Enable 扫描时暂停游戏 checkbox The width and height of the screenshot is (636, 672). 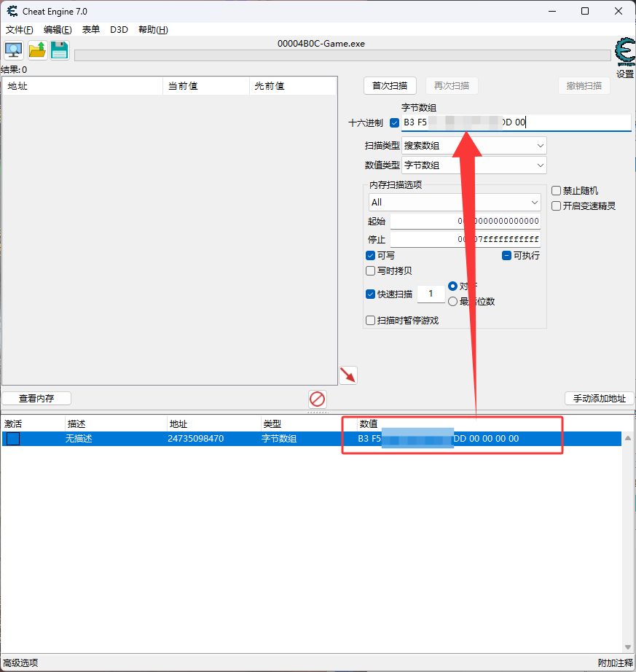[x=371, y=321]
